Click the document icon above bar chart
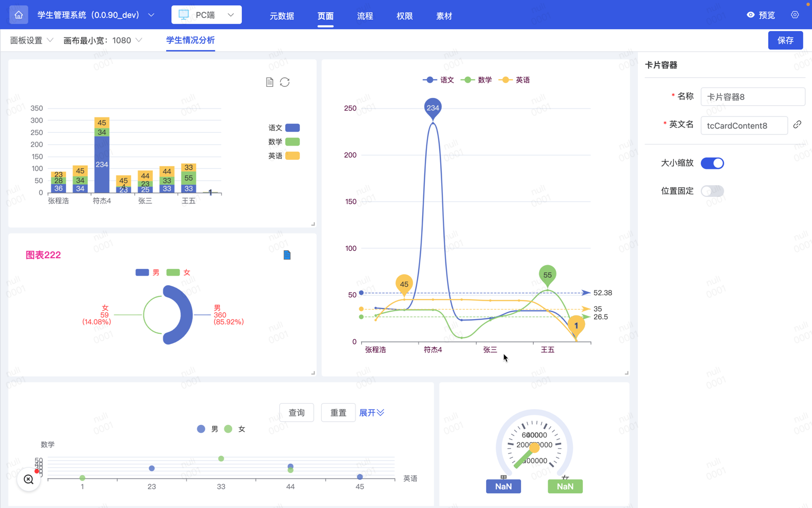Viewport: 812px width, 508px height. 270,82
